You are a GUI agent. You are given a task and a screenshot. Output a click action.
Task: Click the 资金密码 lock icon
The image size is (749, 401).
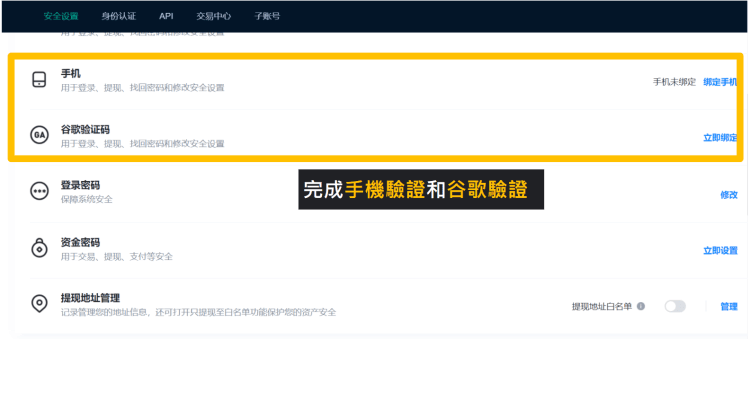click(x=39, y=248)
